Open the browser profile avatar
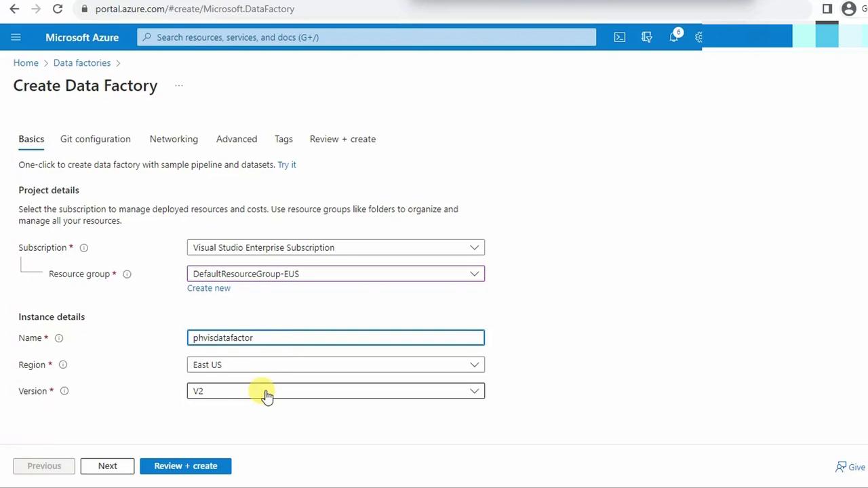 pyautogui.click(x=849, y=9)
